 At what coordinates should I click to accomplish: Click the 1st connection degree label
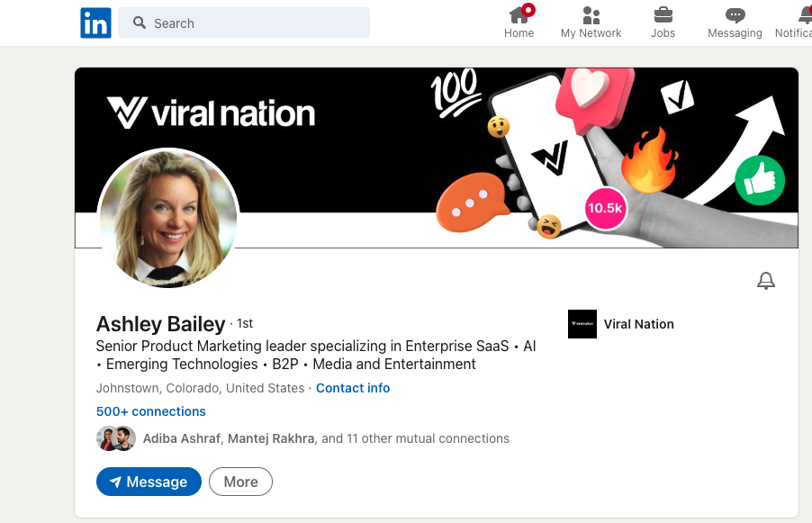click(x=245, y=324)
